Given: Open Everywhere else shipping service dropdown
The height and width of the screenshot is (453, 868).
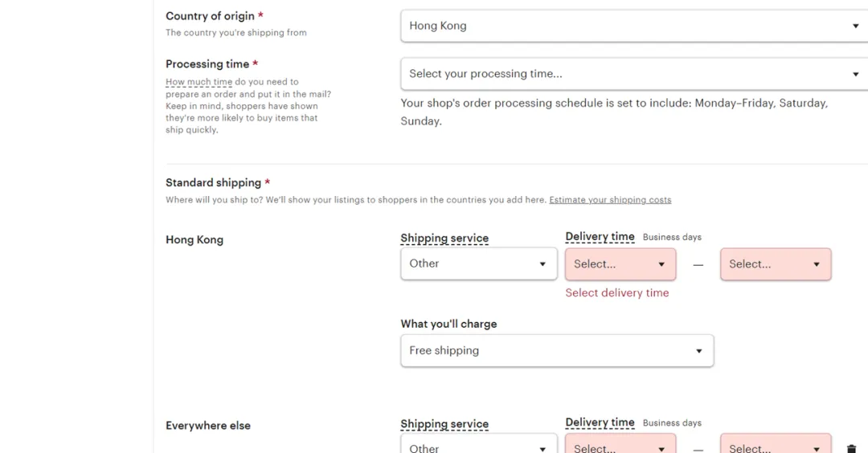Looking at the screenshot, I should coord(478,447).
